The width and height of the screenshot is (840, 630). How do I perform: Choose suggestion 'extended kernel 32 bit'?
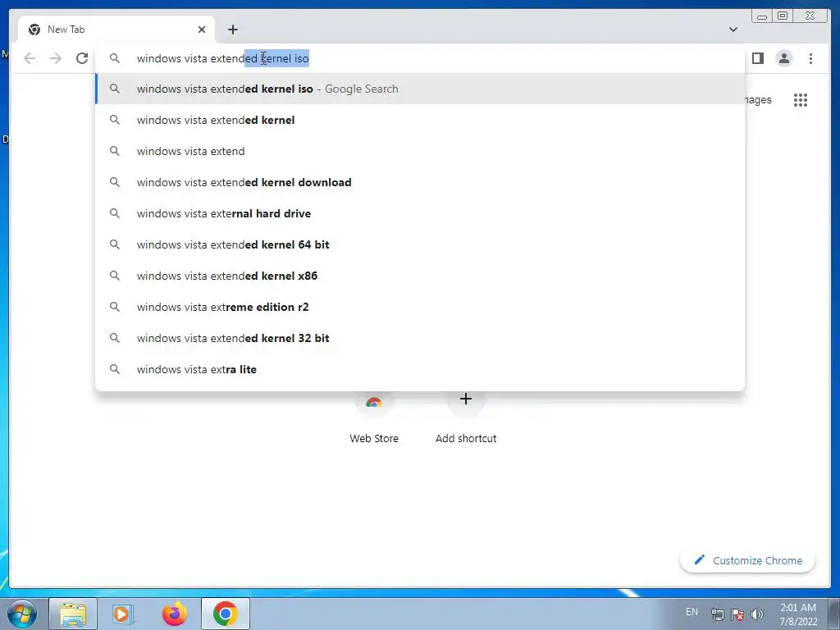point(420,338)
